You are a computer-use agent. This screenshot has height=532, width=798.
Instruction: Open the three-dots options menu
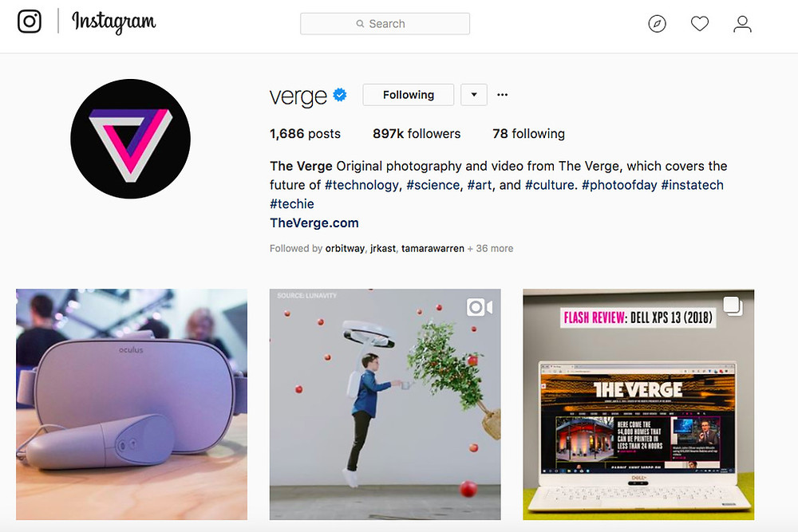[x=502, y=95]
